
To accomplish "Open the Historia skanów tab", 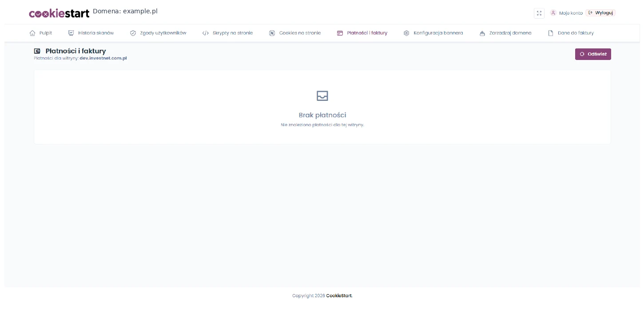I will coord(91,33).
